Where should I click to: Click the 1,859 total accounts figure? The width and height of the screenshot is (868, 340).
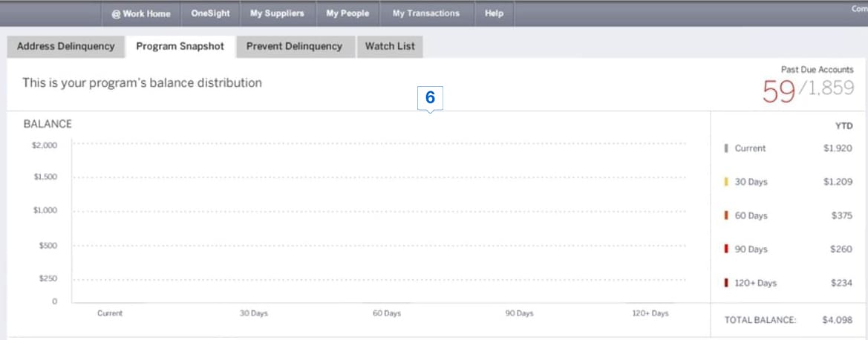(x=828, y=90)
